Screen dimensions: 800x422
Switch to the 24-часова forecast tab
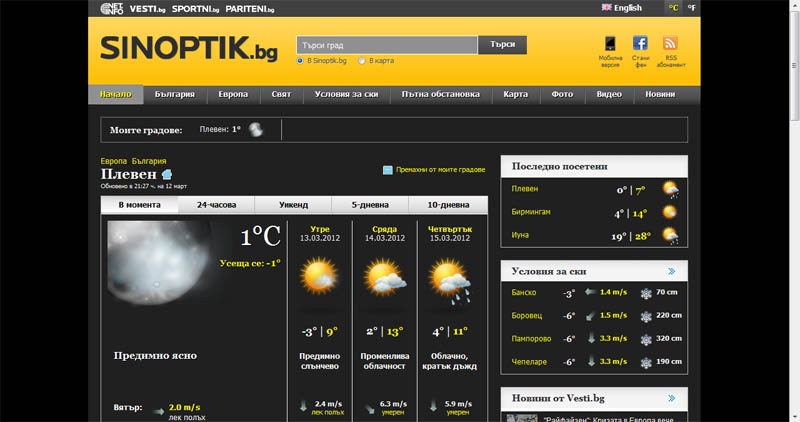click(x=216, y=205)
